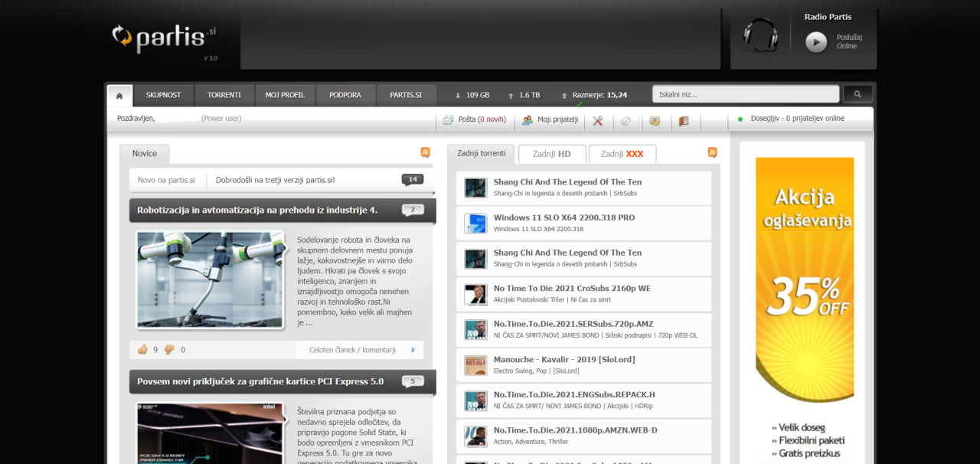
Task: Play Radio Partis online stream
Action: [816, 42]
